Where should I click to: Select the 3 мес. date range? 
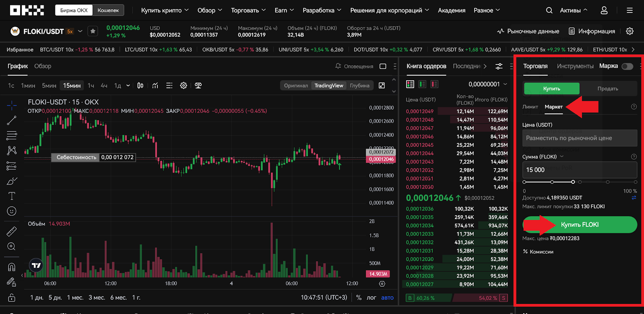point(97,297)
